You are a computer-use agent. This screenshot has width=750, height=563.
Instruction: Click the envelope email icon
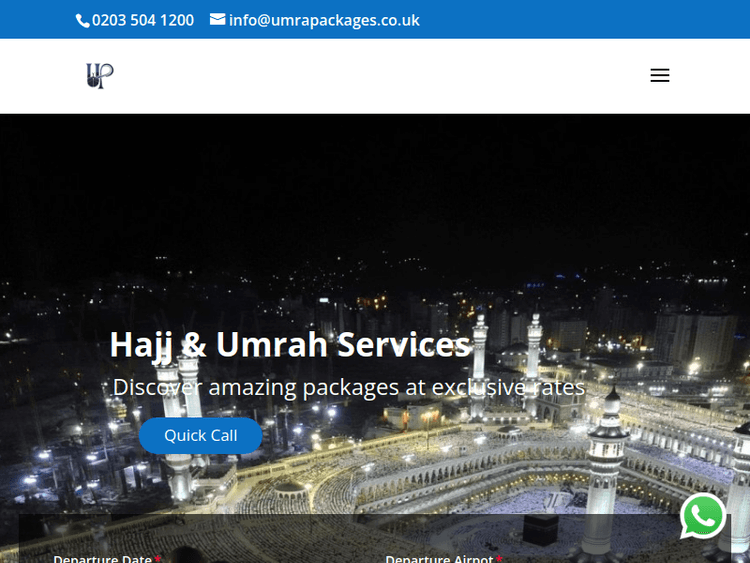point(217,20)
